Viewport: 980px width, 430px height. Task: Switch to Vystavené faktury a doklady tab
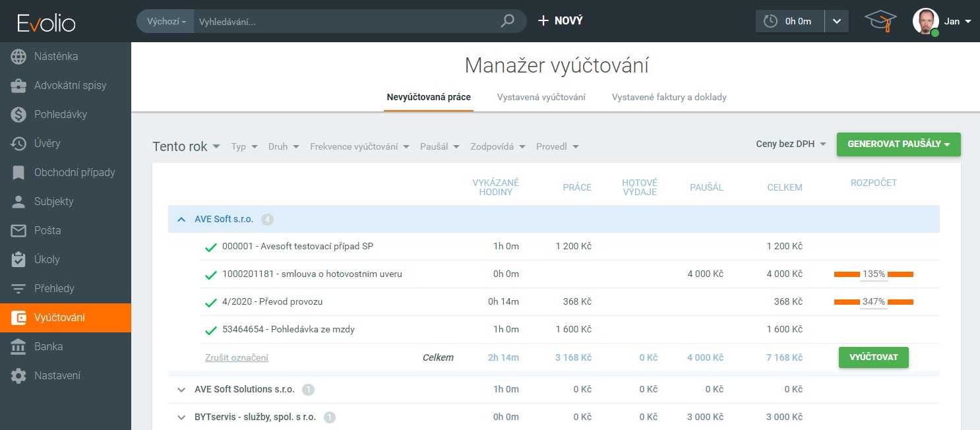pyautogui.click(x=669, y=97)
